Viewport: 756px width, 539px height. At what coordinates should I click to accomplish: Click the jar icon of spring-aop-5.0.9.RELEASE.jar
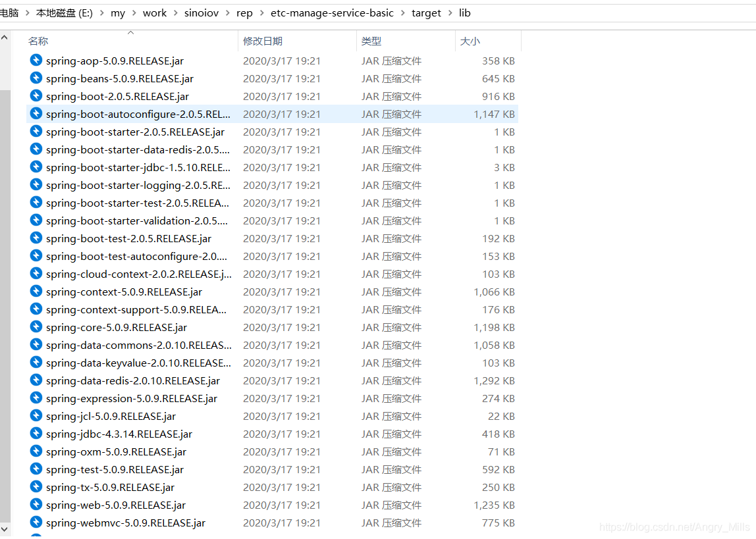36,60
